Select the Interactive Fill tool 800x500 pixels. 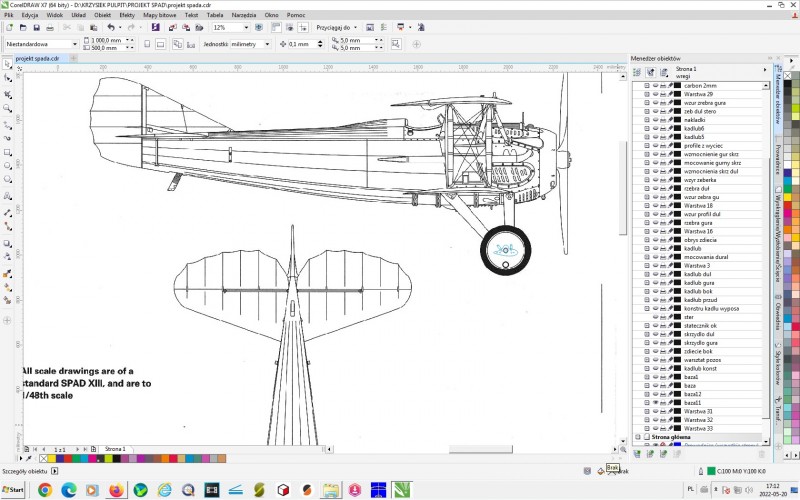click(x=7, y=288)
